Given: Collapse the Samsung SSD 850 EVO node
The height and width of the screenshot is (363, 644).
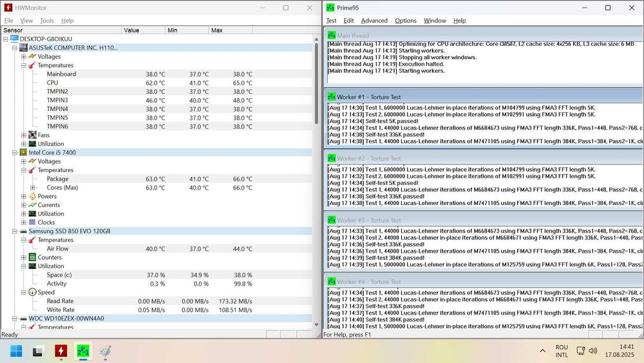Looking at the screenshot, I should click(15, 231).
